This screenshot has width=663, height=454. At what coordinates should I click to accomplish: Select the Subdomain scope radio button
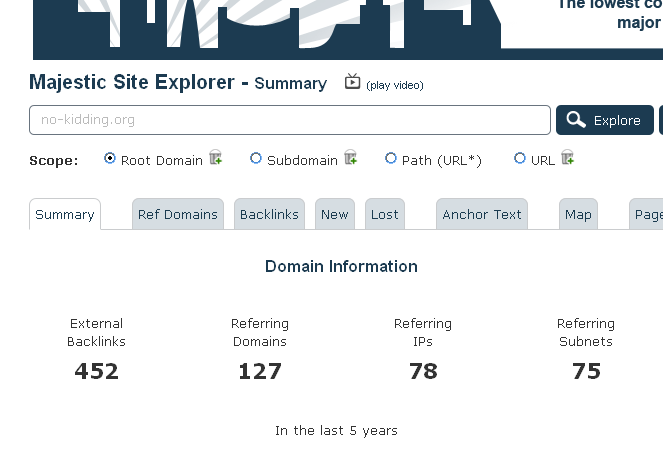(x=256, y=159)
